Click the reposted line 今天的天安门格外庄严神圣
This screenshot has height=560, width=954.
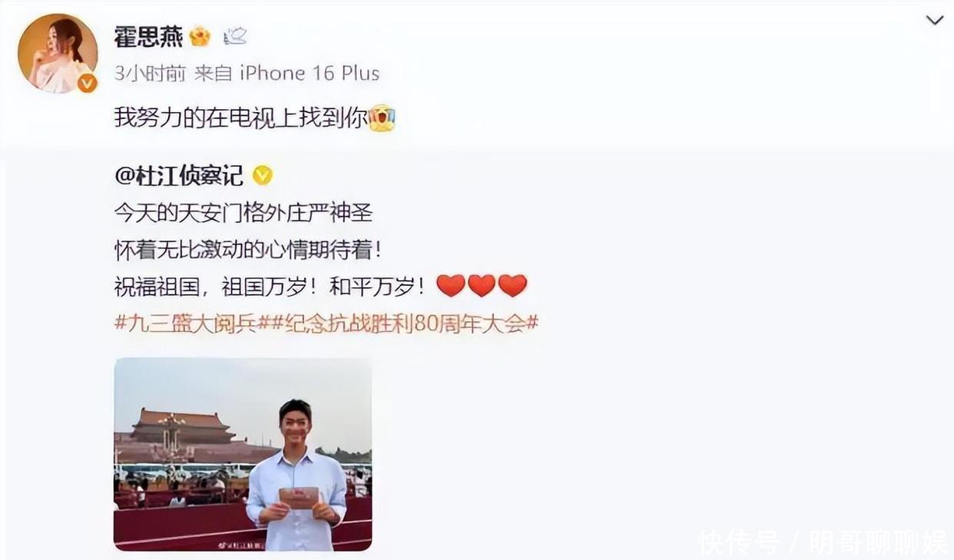243,211
